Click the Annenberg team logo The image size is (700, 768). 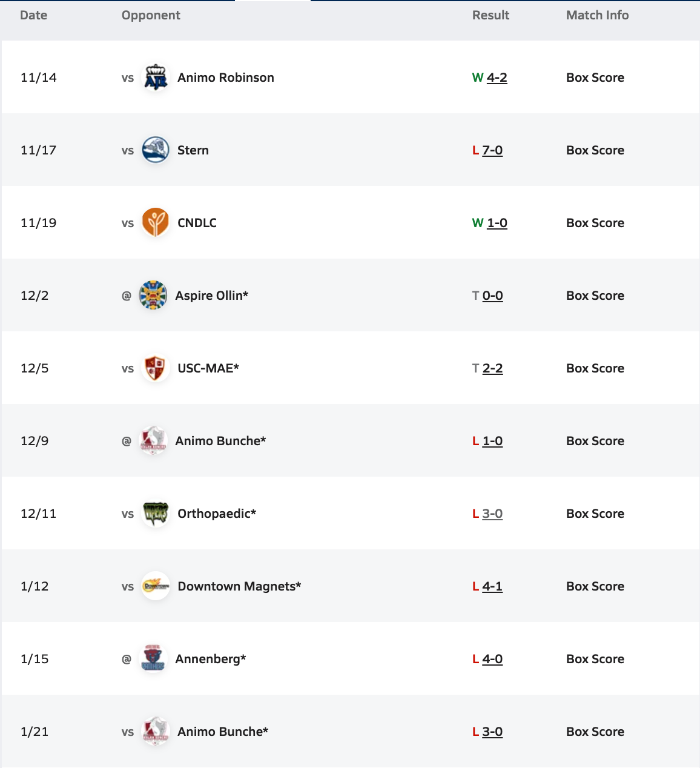153,659
